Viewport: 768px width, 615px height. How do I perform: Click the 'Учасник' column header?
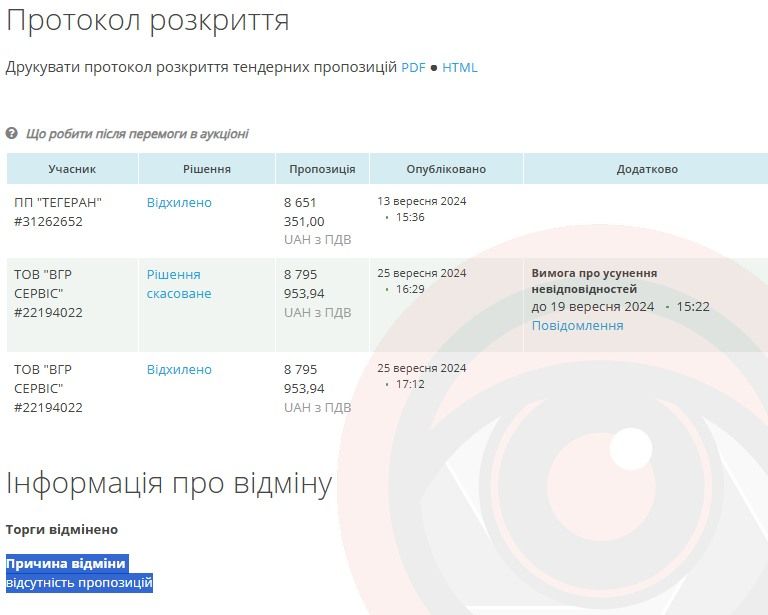72,169
